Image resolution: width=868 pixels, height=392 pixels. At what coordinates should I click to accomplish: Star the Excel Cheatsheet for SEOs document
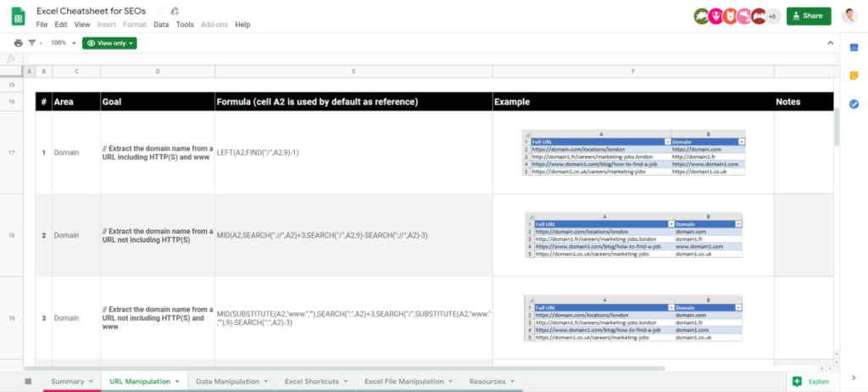[x=161, y=11]
